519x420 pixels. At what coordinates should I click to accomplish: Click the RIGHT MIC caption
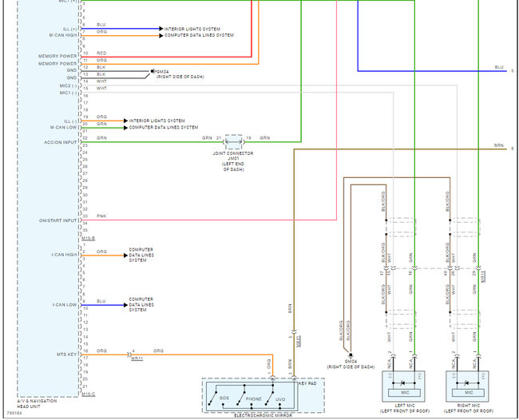(x=469, y=408)
